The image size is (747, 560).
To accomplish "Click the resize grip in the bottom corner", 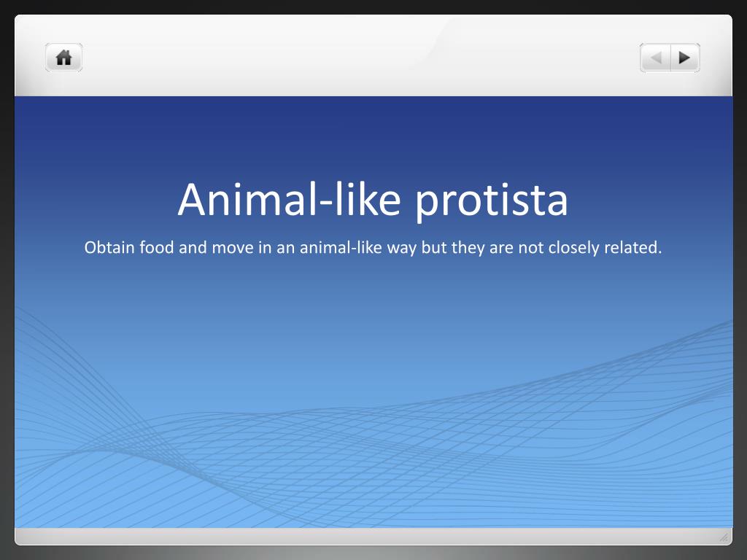I will point(724,537).
